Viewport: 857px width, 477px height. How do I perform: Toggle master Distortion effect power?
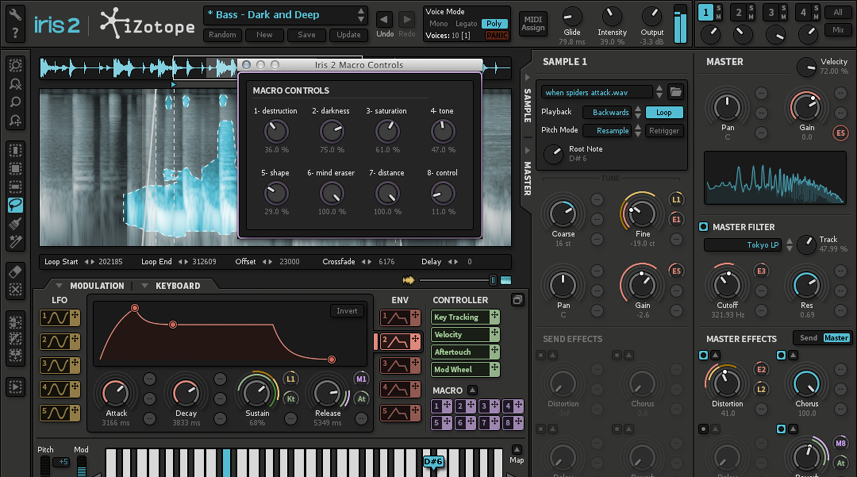703,355
